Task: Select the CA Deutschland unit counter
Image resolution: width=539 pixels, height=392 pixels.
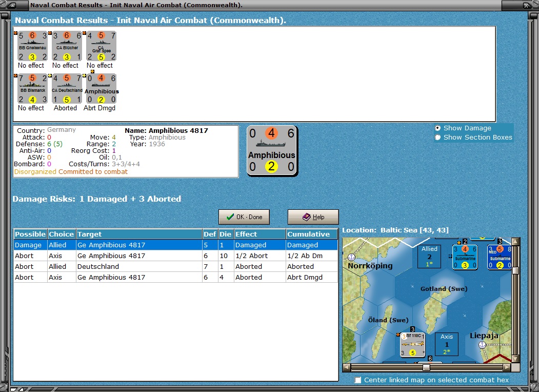Action: (x=67, y=89)
